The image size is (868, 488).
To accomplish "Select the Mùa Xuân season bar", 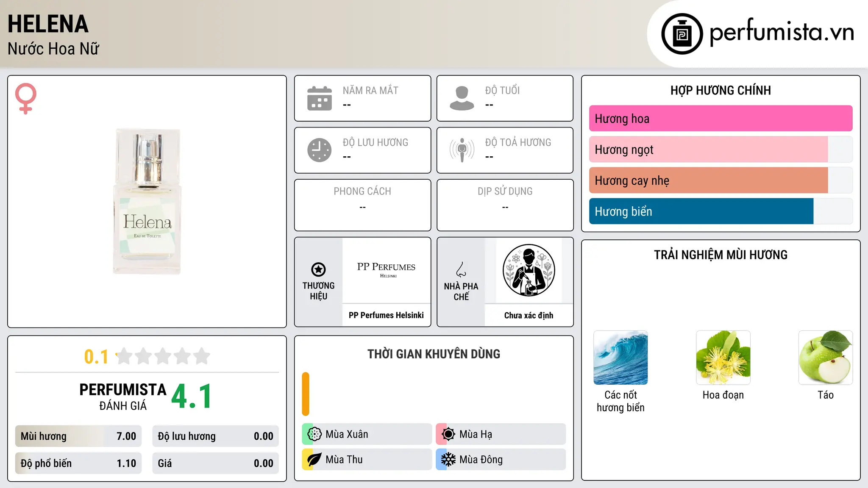I will click(x=367, y=434).
